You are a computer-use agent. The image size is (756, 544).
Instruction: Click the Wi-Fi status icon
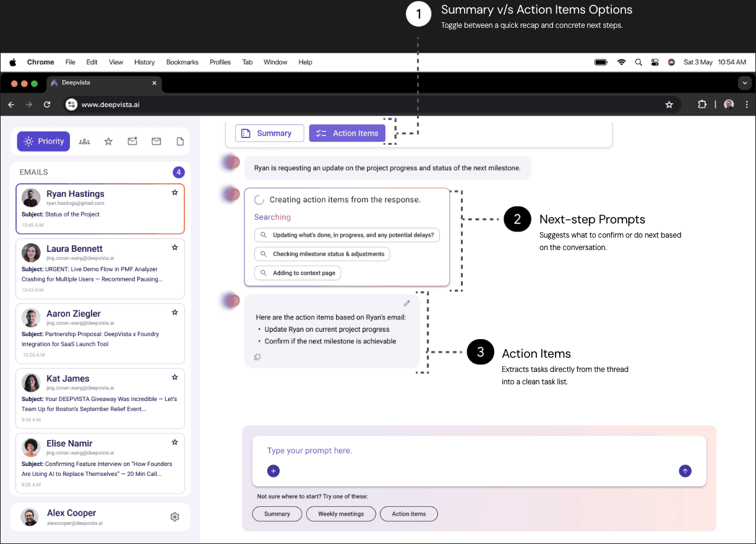621,62
